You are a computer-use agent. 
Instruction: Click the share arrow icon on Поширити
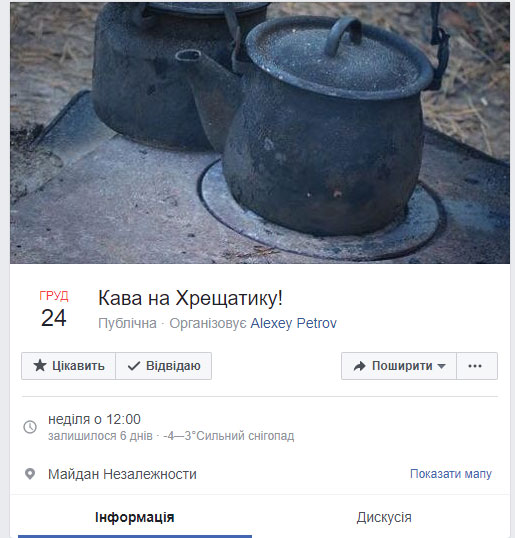click(x=360, y=366)
